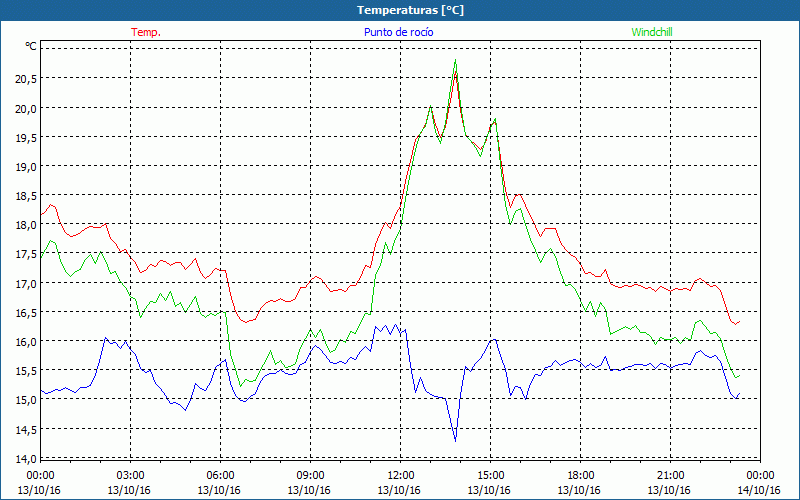Click the 14,0 y-axis value
This screenshot has height=500, width=800.
[24, 458]
